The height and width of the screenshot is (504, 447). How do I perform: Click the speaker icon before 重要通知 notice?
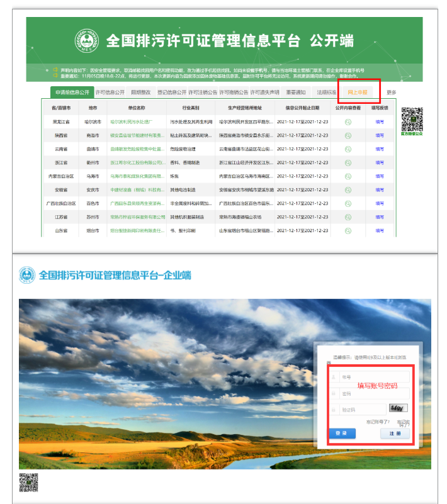pyautogui.click(x=55, y=76)
